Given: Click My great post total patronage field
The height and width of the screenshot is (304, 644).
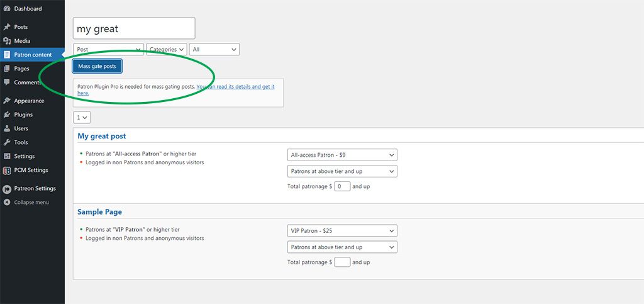Looking at the screenshot, I should coord(342,186).
